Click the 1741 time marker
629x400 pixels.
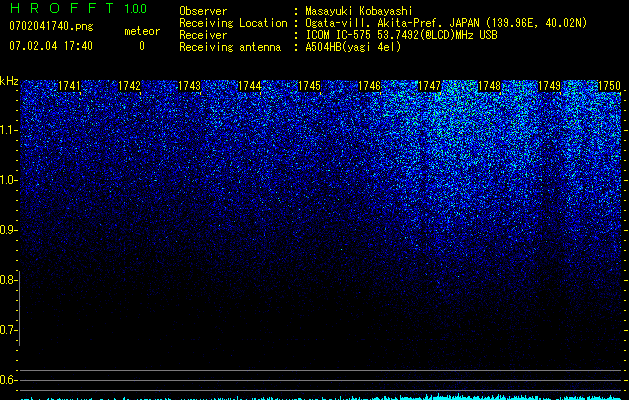[69, 86]
